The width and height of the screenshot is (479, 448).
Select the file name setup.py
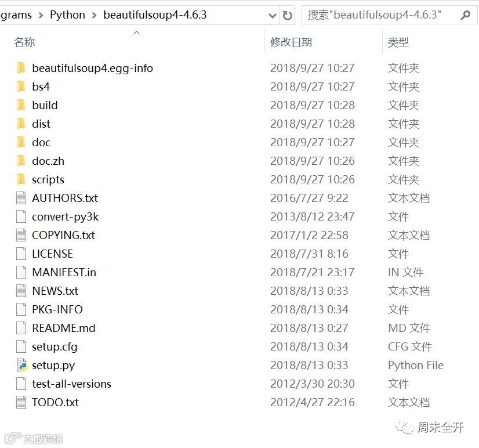(53, 366)
